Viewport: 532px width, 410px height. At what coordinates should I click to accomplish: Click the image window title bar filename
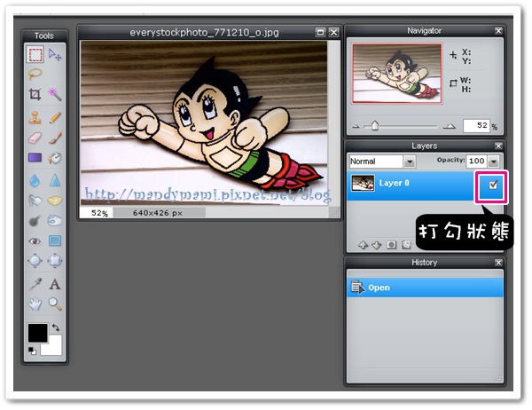pyautogui.click(x=204, y=33)
